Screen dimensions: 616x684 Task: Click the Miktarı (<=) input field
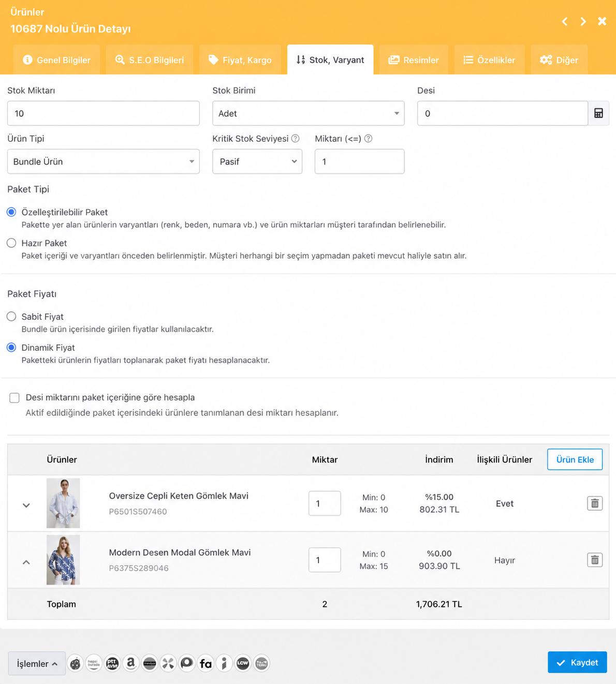pos(360,161)
